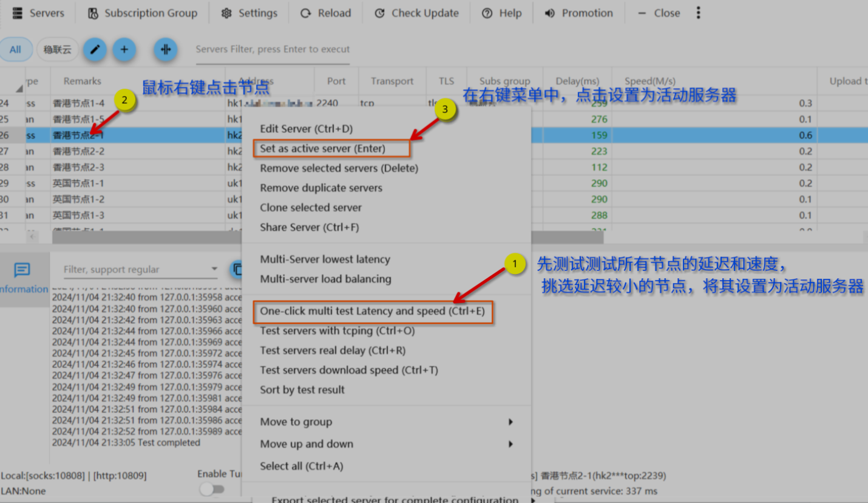Open the three-dot overflow menu
Screen dimensions: 868x503
[x=698, y=13]
